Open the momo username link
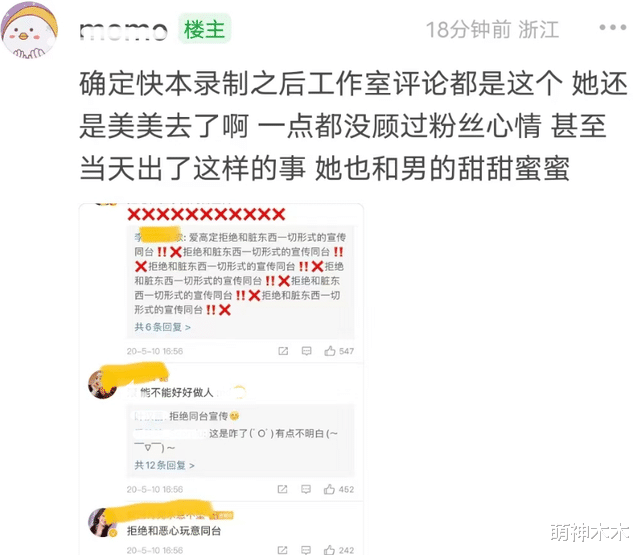Viewport: 640px width, 555px height. click(123, 31)
